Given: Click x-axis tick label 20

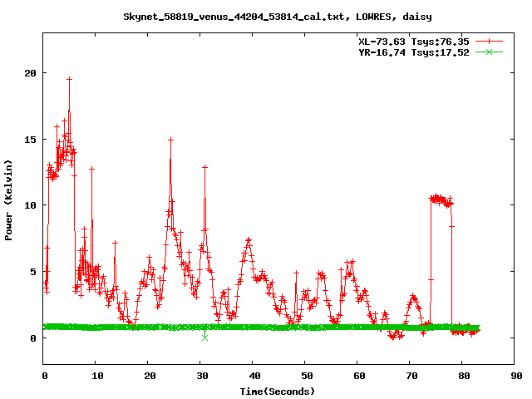Looking at the screenshot, I should pyautogui.click(x=150, y=376).
